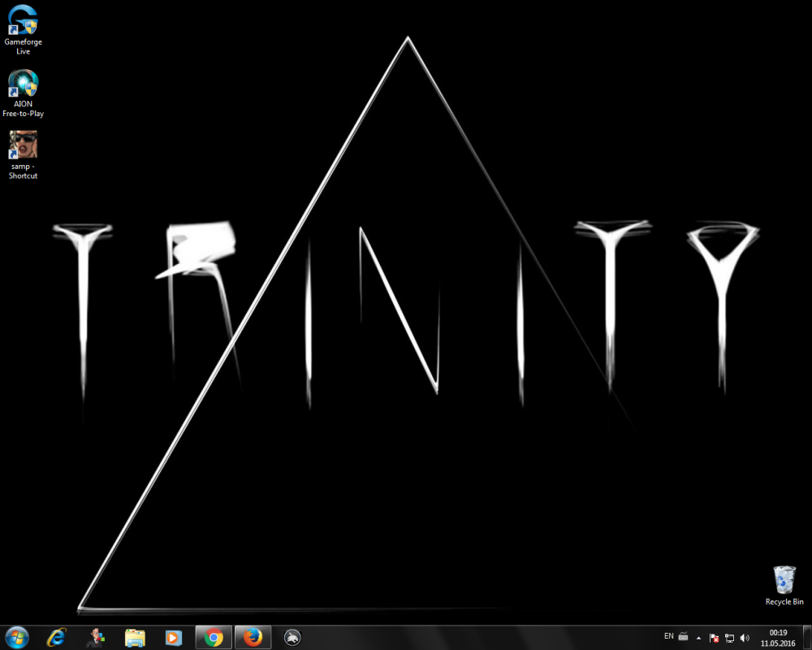Open the Recycle Bin icon
The width and height of the screenshot is (812, 650).
click(784, 581)
